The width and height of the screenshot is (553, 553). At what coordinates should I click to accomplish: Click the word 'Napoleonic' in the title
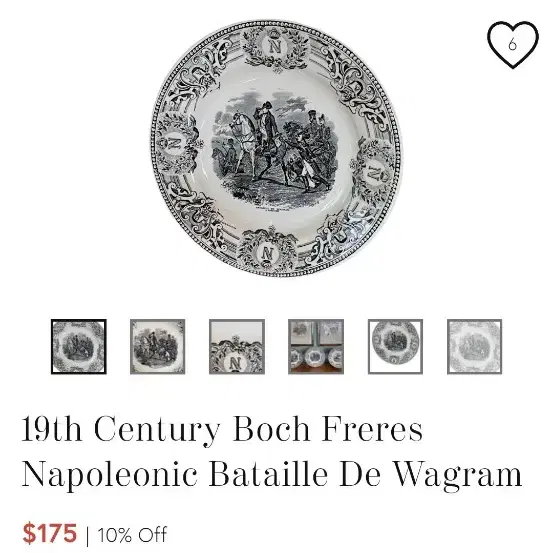point(110,475)
